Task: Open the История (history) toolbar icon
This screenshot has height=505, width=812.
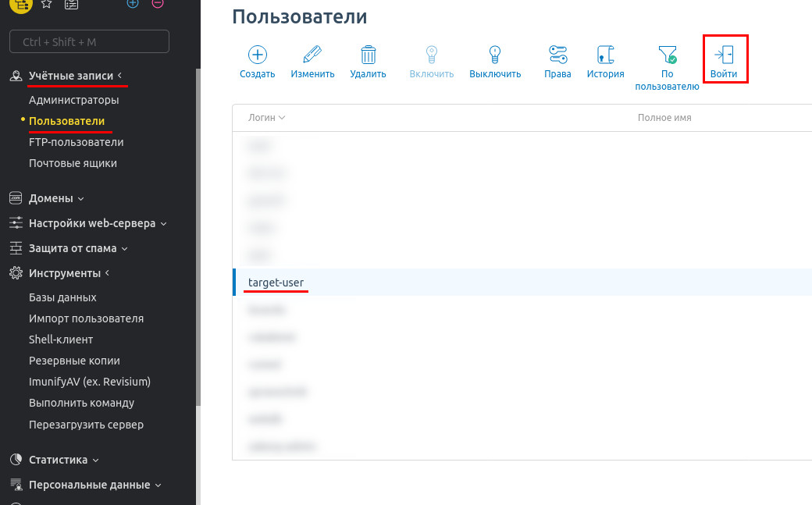Action: [x=605, y=55]
